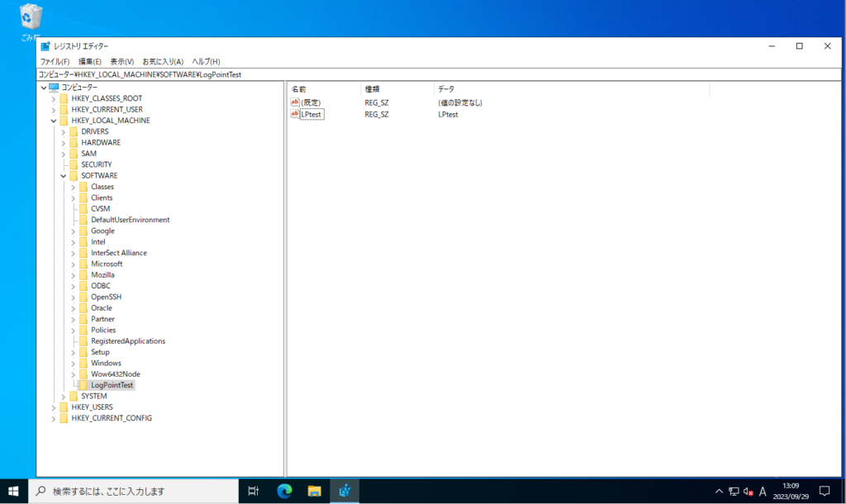Image resolution: width=846 pixels, height=504 pixels.
Task: Click the OpenSSH folder icon
Action: click(83, 297)
